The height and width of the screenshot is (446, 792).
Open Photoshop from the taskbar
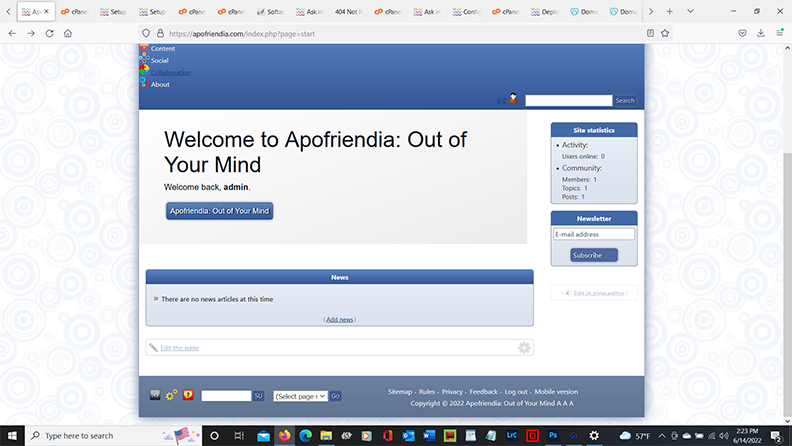click(x=553, y=435)
